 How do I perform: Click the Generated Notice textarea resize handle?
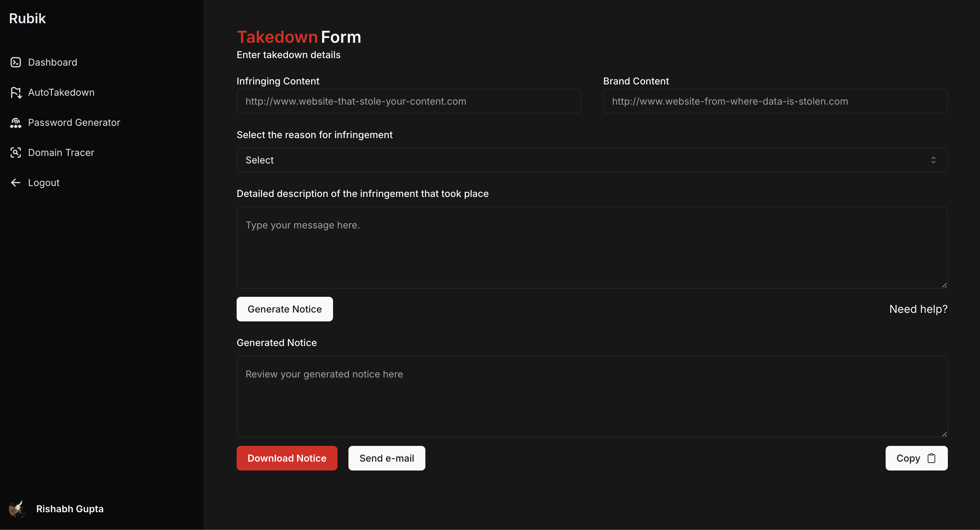[944, 435]
